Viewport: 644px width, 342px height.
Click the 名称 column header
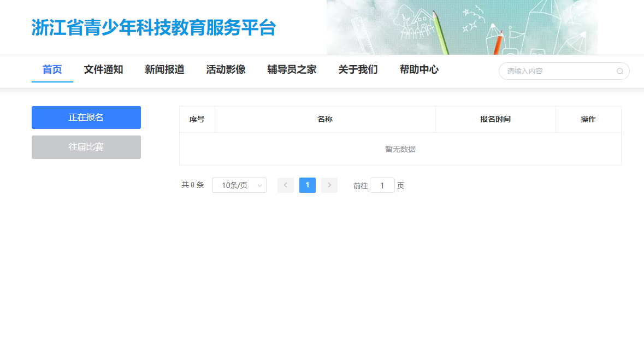[x=326, y=120]
